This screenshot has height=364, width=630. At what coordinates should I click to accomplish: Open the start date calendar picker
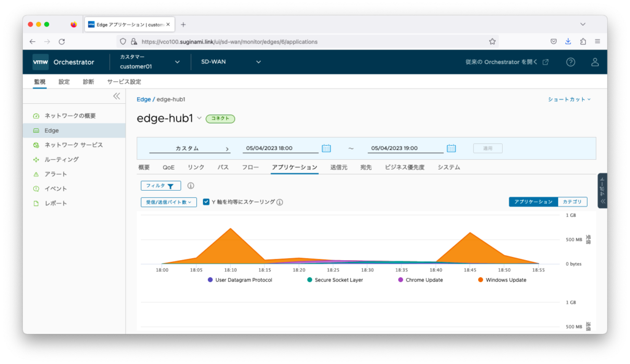[327, 148]
